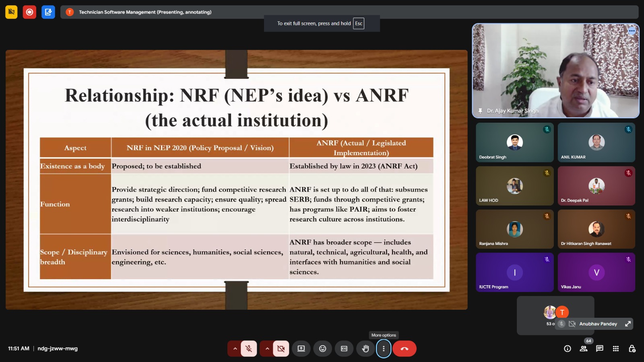
Task: Raise your hand in the meeting
Action: [365, 349]
